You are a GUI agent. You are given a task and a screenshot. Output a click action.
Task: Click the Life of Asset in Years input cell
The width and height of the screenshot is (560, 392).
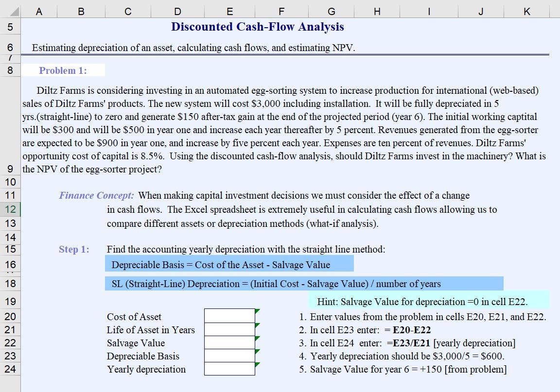pos(229,329)
